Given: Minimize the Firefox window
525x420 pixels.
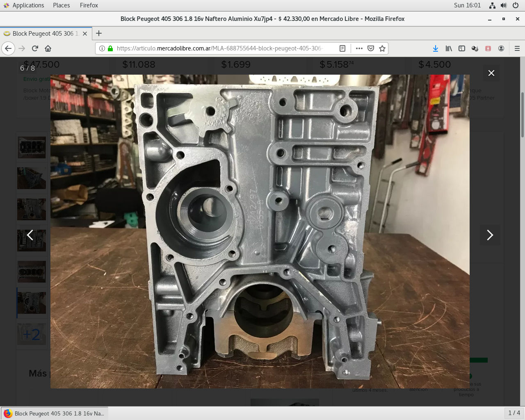Looking at the screenshot, I should click(490, 19).
